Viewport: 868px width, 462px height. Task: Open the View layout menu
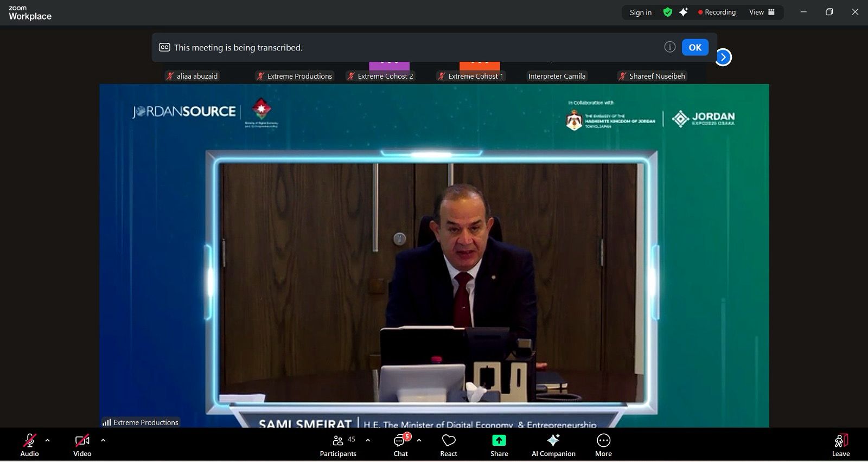(762, 12)
